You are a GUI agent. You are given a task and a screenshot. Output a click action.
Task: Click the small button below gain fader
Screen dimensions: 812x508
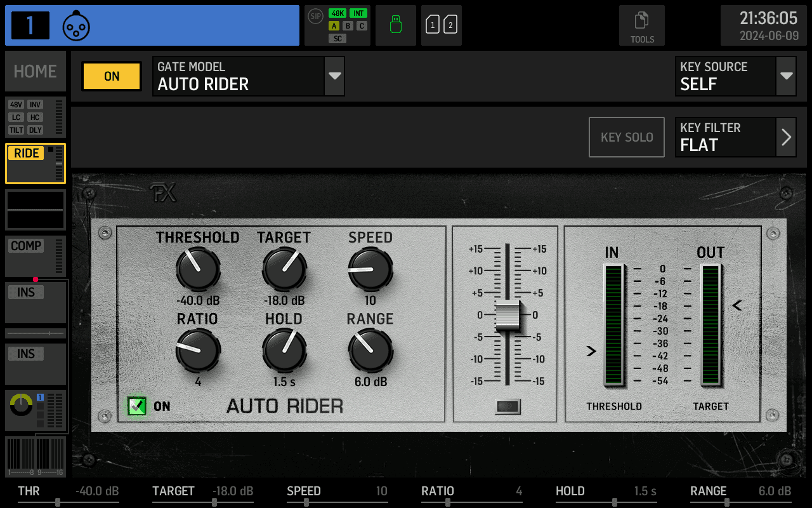(x=508, y=406)
